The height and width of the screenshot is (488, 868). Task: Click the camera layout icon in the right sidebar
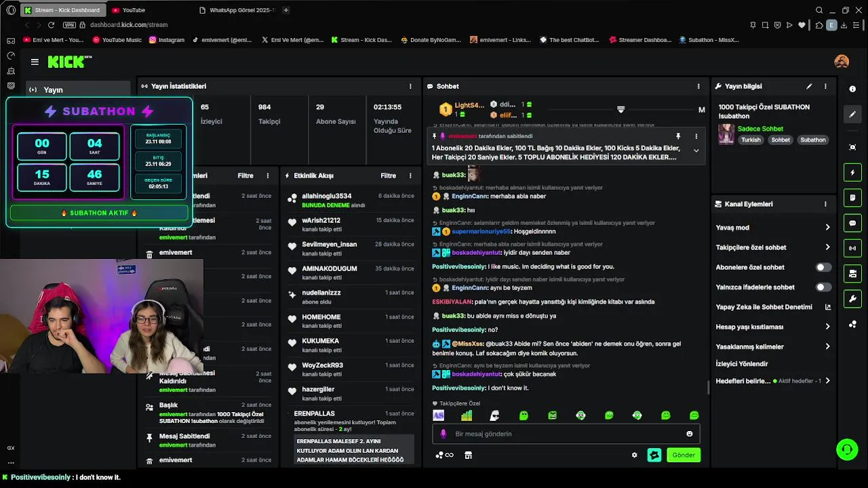tap(852, 273)
